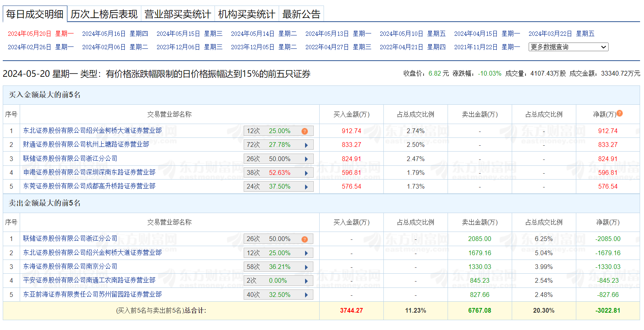Select date 2024年05月10日 星期五
Screen dimensions: 644x330
pyautogui.click(x=413, y=34)
